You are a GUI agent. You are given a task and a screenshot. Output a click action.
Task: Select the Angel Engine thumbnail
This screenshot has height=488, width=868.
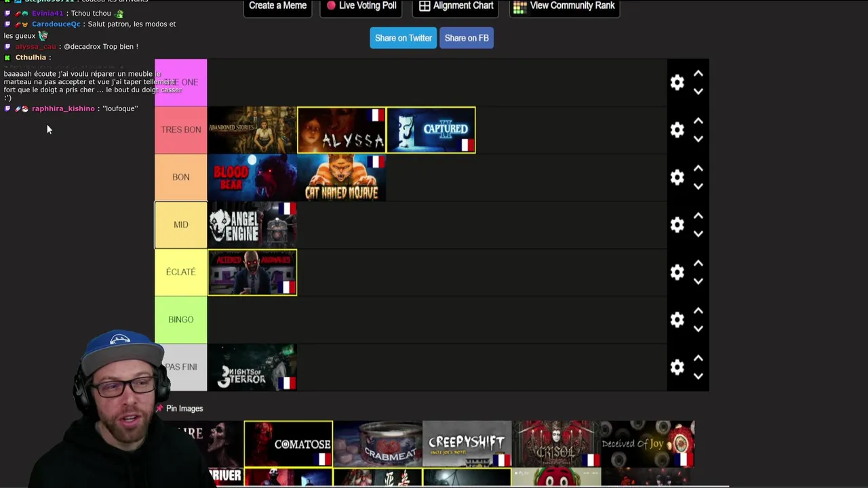coord(252,225)
